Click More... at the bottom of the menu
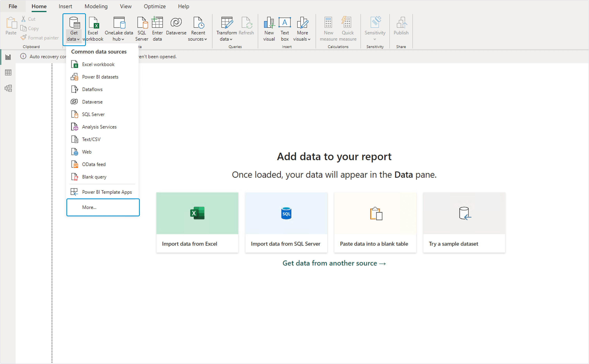The width and height of the screenshot is (589, 364). [x=89, y=207]
